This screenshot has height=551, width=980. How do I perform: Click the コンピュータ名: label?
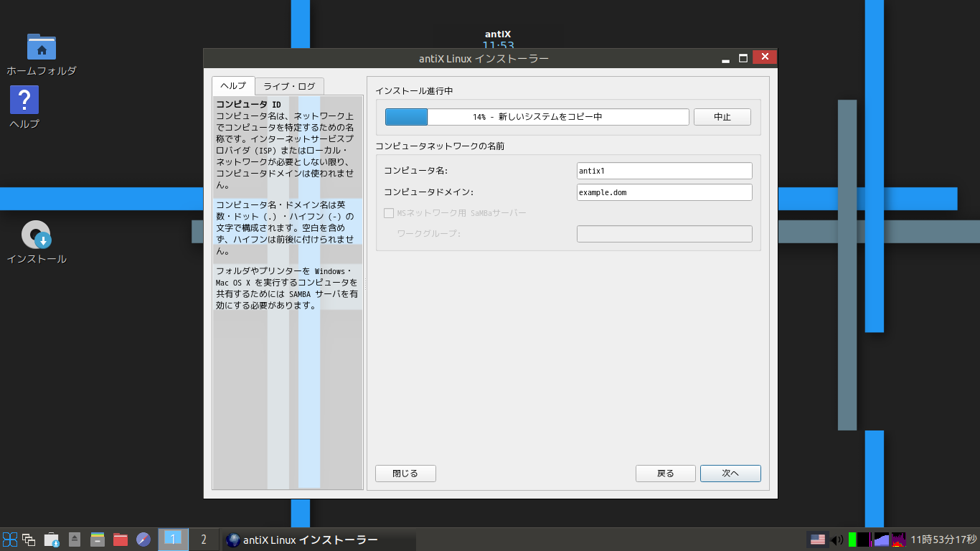(416, 171)
